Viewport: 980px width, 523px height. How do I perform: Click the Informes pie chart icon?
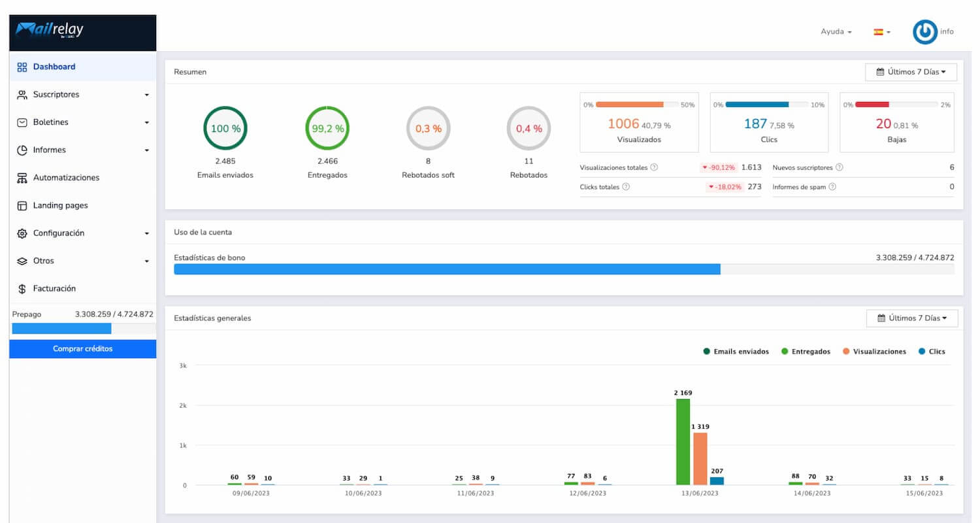point(22,150)
